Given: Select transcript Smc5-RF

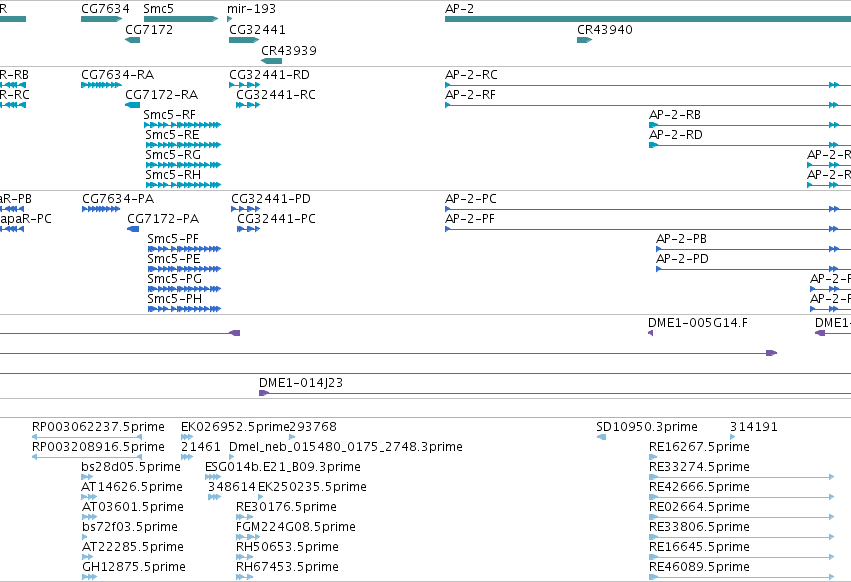Looking at the screenshot, I should [169, 115].
